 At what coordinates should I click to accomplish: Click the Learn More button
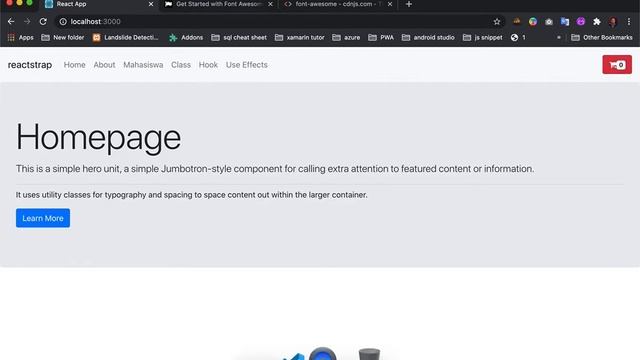pyautogui.click(x=43, y=218)
